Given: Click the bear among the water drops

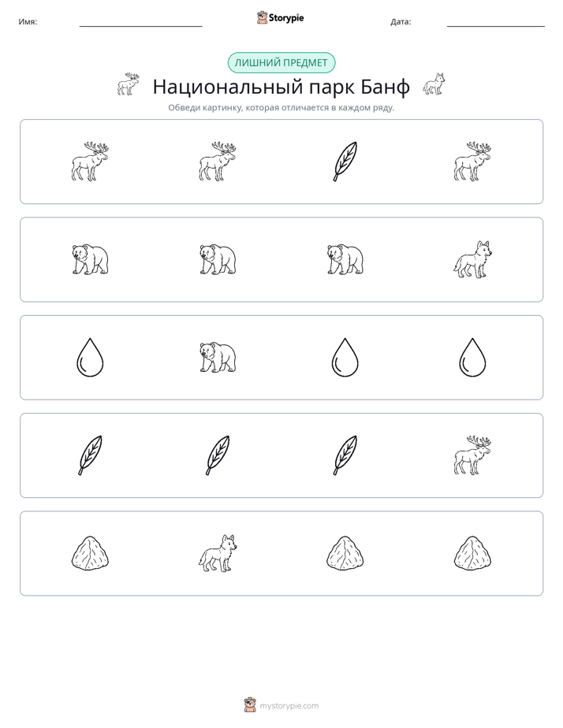Looking at the screenshot, I should point(218,357).
